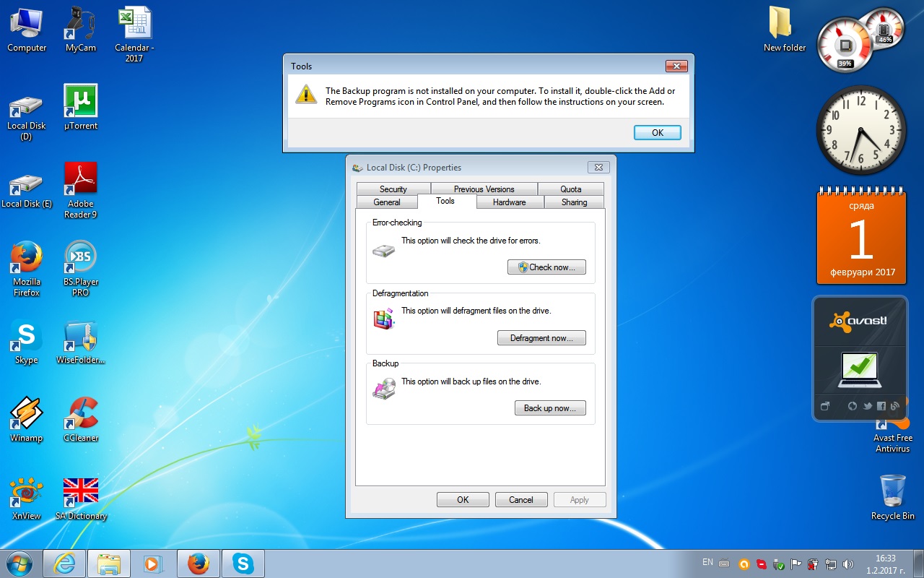Switch to the Hardware tab
Viewport: 924px width, 578px height.
click(x=510, y=202)
